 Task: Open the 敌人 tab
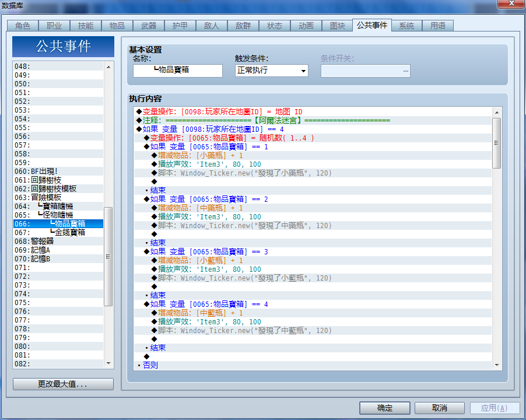(x=212, y=26)
